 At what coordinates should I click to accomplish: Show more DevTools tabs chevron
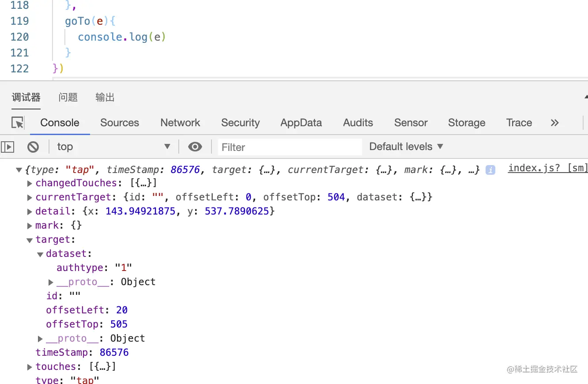tap(555, 123)
